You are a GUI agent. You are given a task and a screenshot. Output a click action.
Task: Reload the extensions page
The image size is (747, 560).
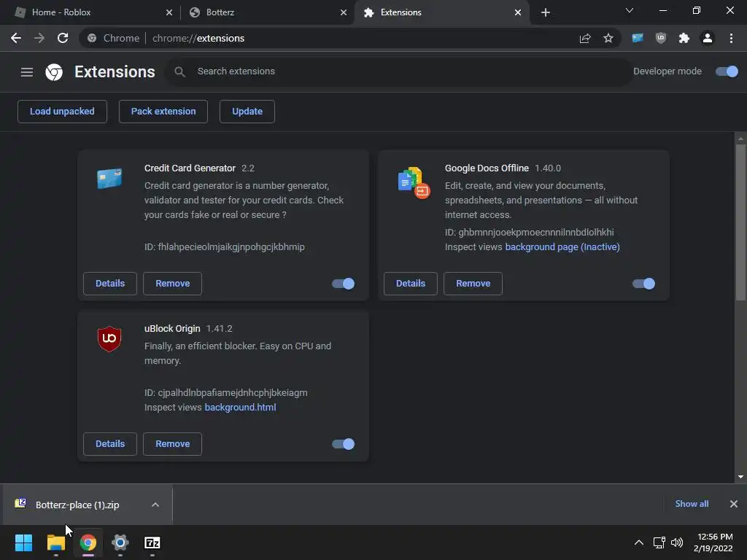tap(63, 38)
